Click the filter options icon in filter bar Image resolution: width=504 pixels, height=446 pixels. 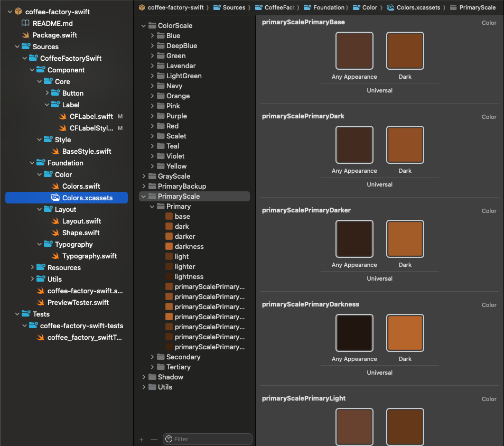(169, 439)
